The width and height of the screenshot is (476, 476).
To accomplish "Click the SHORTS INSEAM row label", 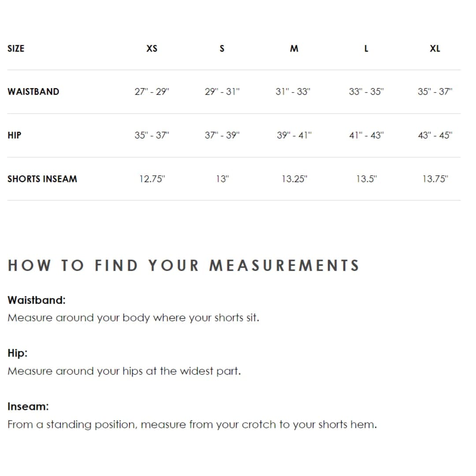I will point(42,179).
